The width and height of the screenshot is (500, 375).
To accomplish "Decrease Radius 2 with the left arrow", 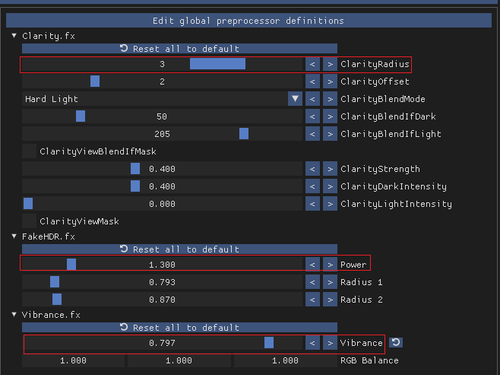I will (312, 300).
